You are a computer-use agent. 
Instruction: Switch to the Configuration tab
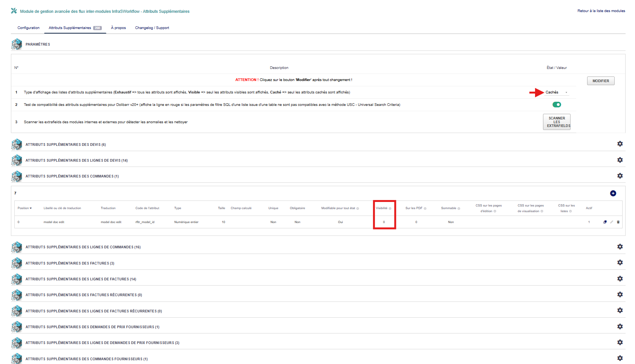28,28
